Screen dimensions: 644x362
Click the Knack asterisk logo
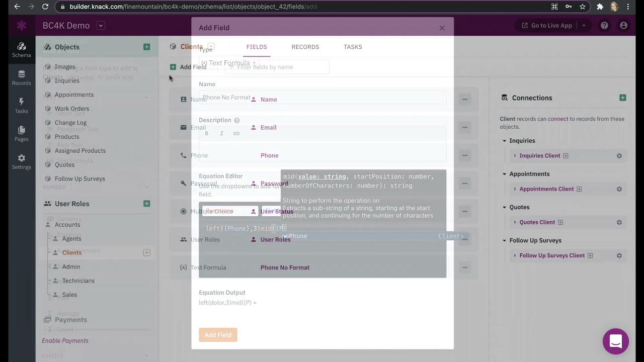click(x=22, y=26)
